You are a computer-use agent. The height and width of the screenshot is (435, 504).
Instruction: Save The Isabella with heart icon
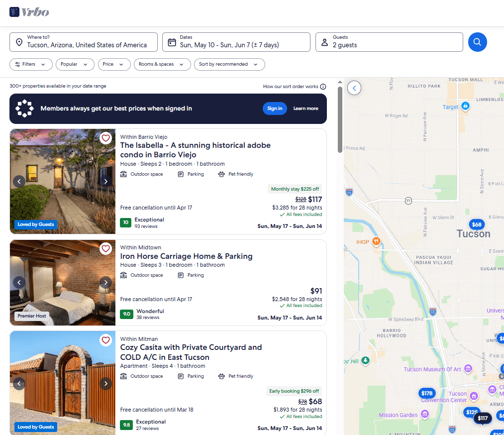(105, 138)
